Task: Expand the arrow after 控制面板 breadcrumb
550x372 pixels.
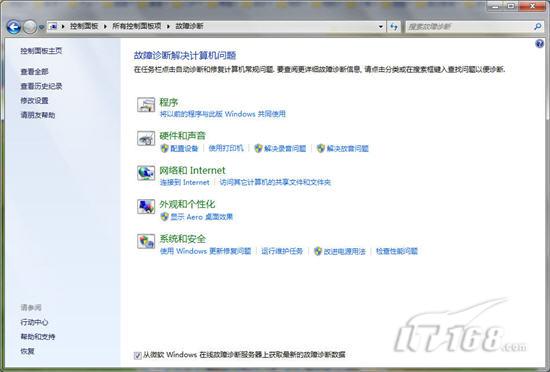Action: click(105, 27)
